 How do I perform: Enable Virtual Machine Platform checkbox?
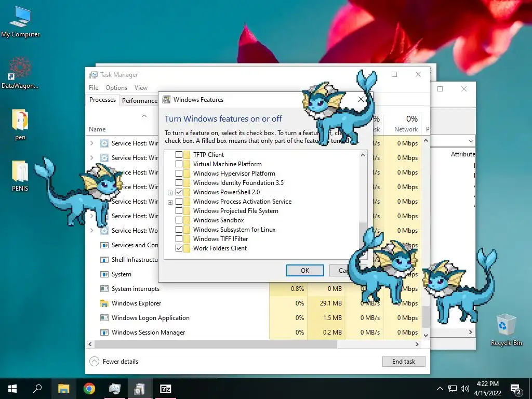tap(179, 164)
